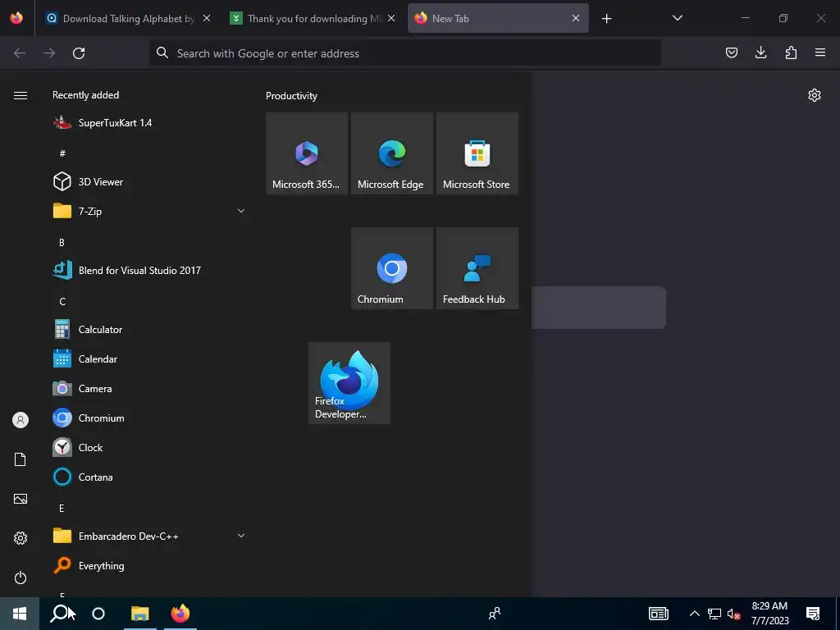The image size is (840, 630).
Task: Open muted volume icon in tray
Action: tap(733, 614)
